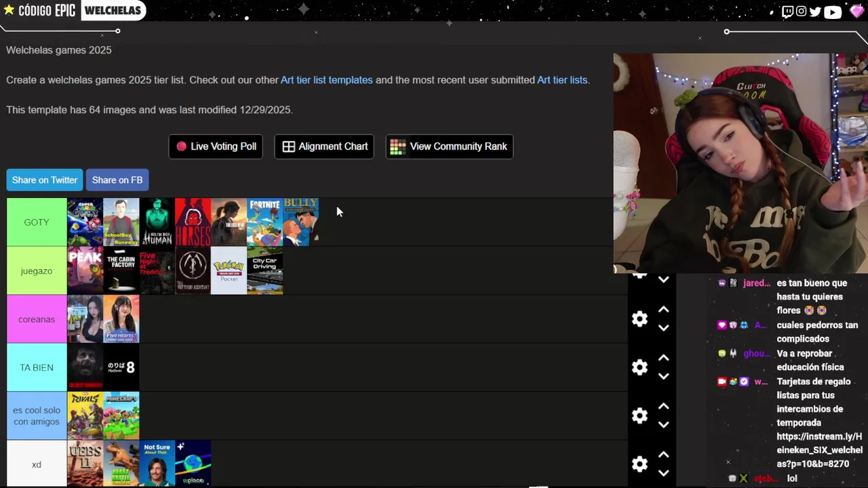This screenshot has height=488, width=868.
Task: Open the YouTube icon in the overlay
Action: click(833, 11)
